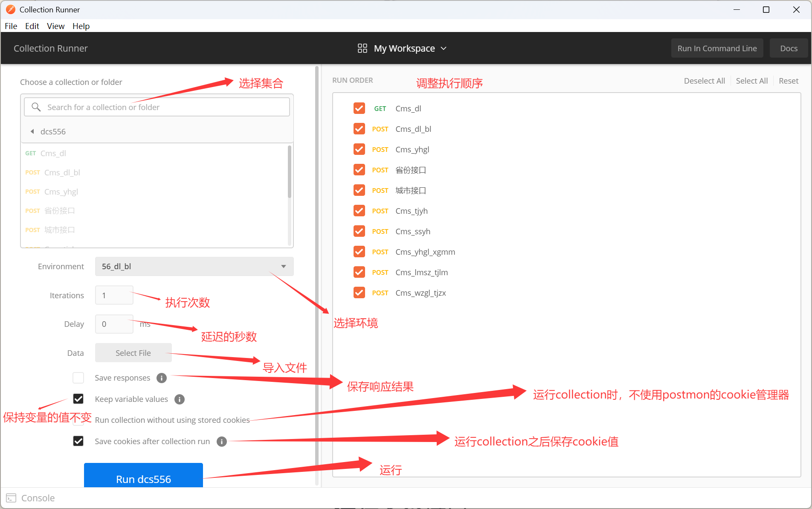Click the collection list scrollbar
The height and width of the screenshot is (509, 812).
pyautogui.click(x=290, y=172)
